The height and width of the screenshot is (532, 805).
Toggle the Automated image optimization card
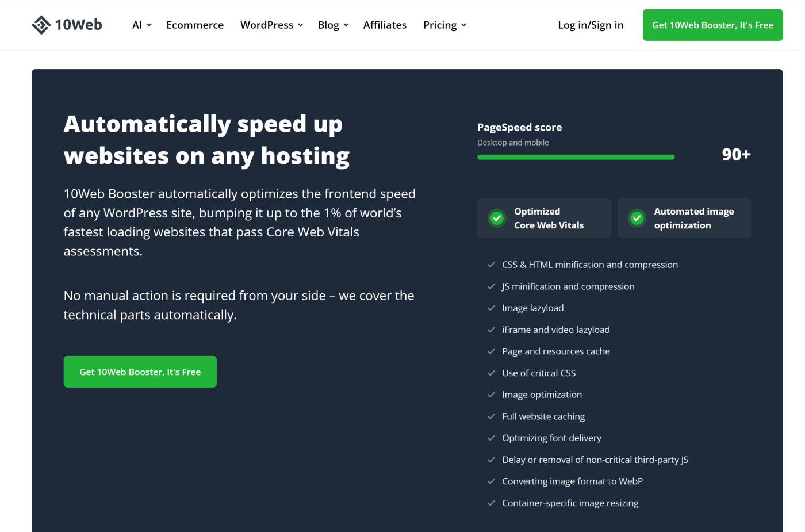(684, 218)
